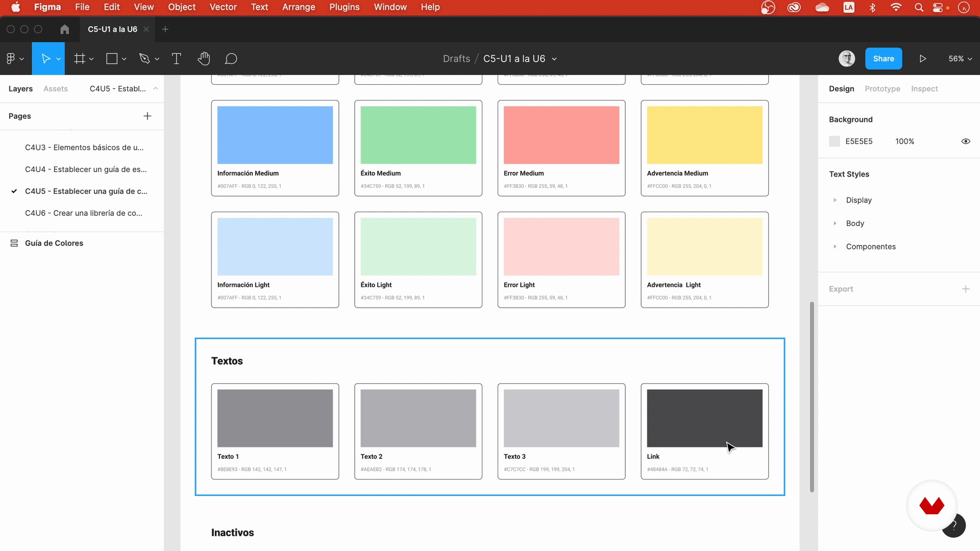This screenshot has width=980, height=551.
Task: Open the 56% zoom dropdown
Action: (960, 59)
